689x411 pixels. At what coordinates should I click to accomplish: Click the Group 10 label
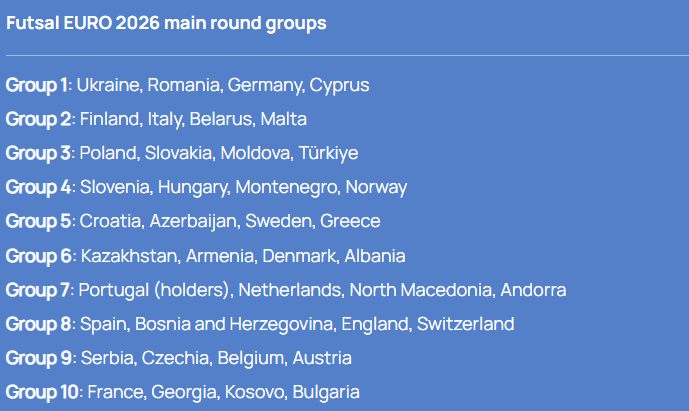point(42,392)
